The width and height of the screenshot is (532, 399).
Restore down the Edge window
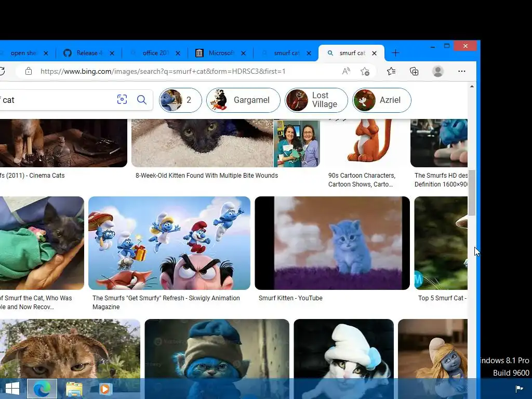[447, 46]
